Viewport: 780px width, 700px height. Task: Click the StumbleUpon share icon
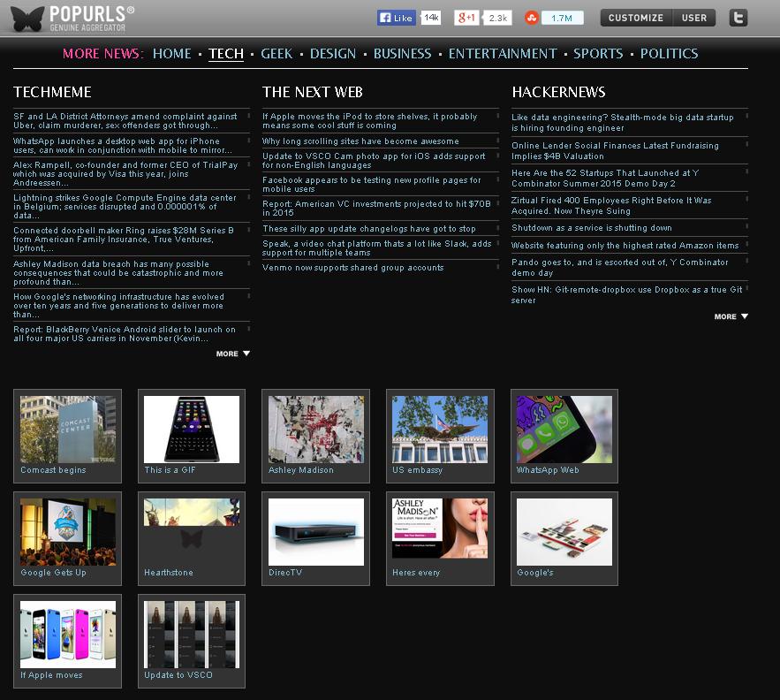(532, 18)
